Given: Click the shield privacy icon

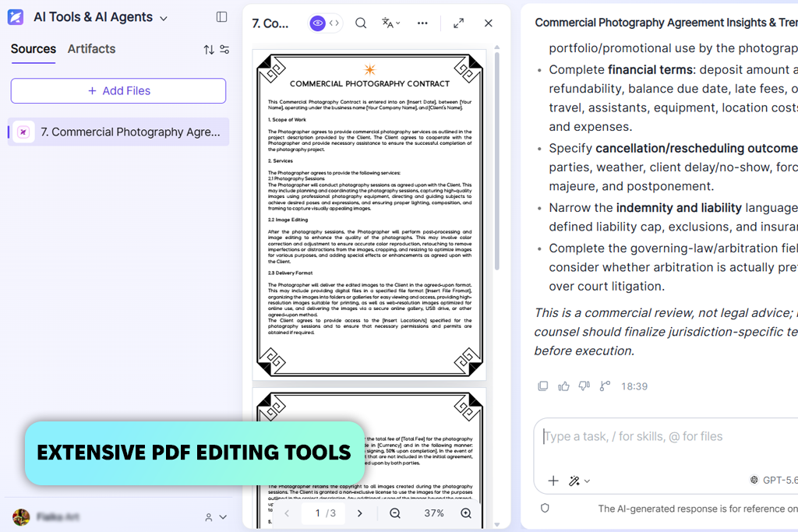Looking at the screenshot, I should click(545, 508).
